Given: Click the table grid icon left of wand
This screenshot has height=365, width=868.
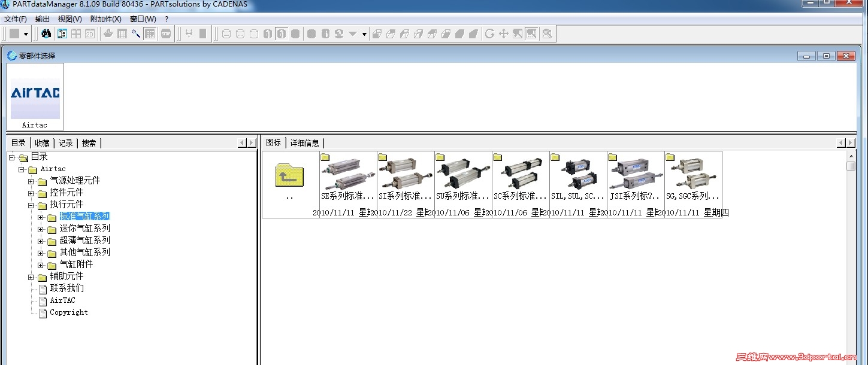Looking at the screenshot, I should (122, 34).
